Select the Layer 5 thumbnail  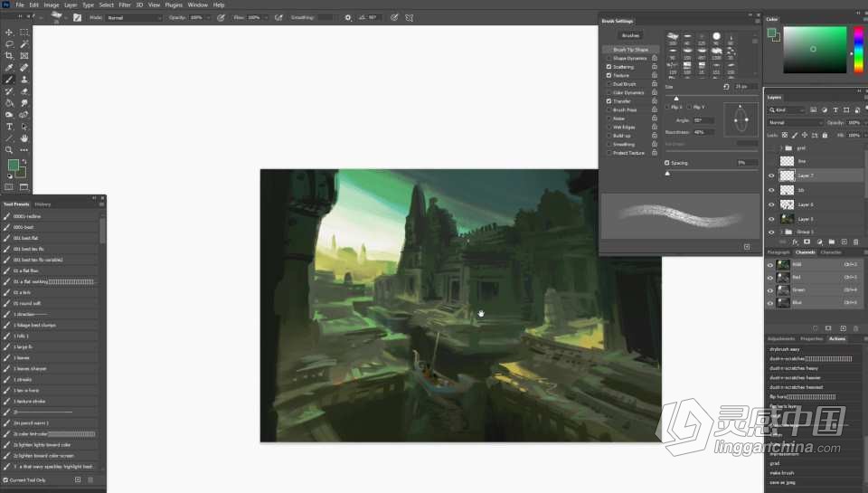787,219
